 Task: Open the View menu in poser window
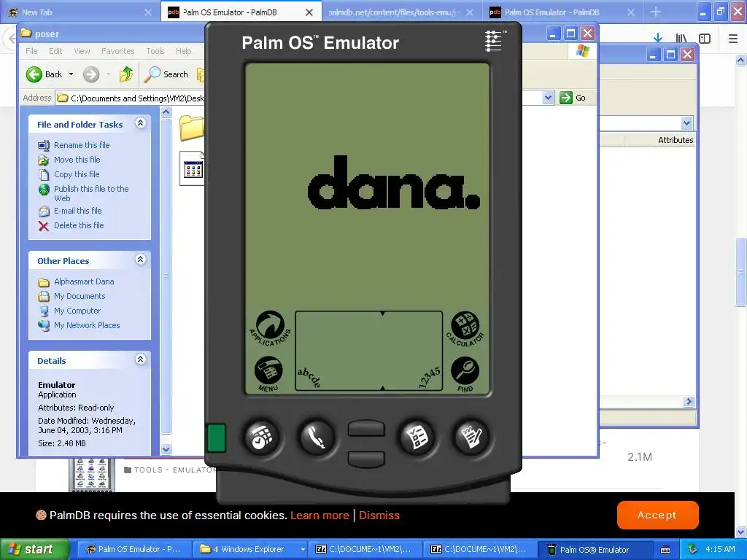(x=82, y=51)
